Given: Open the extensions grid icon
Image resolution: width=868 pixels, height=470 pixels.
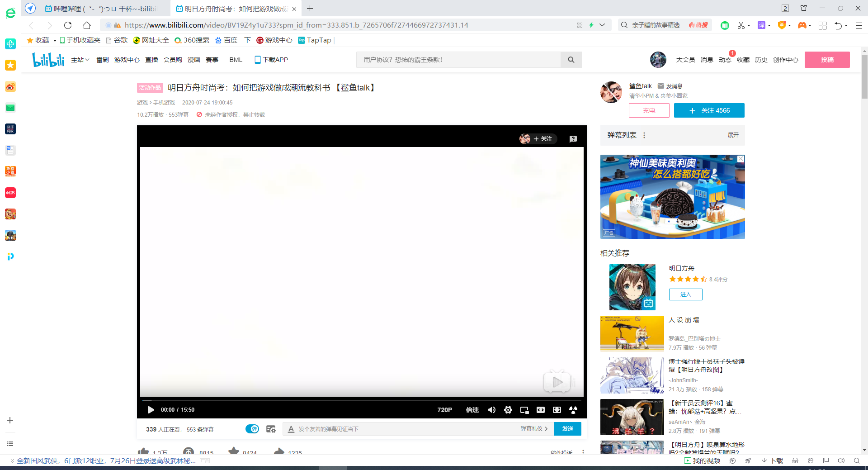Looking at the screenshot, I should pos(822,25).
